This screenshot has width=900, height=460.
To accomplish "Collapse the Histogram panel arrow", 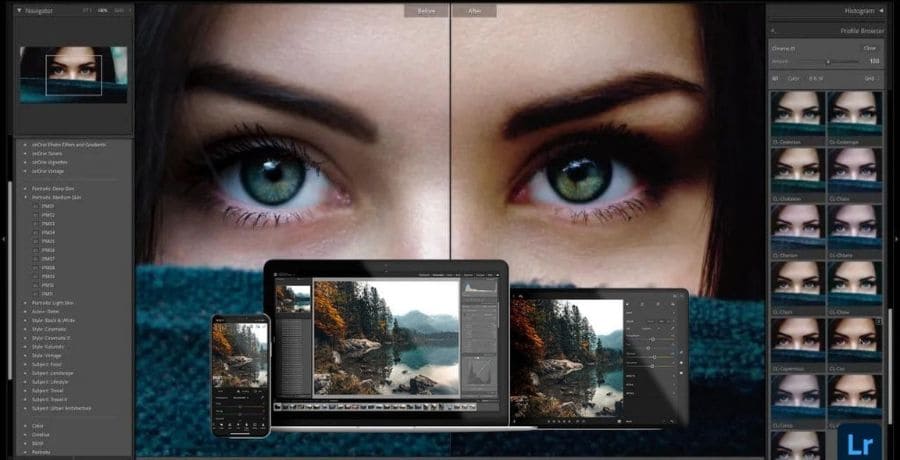I will click(880, 11).
